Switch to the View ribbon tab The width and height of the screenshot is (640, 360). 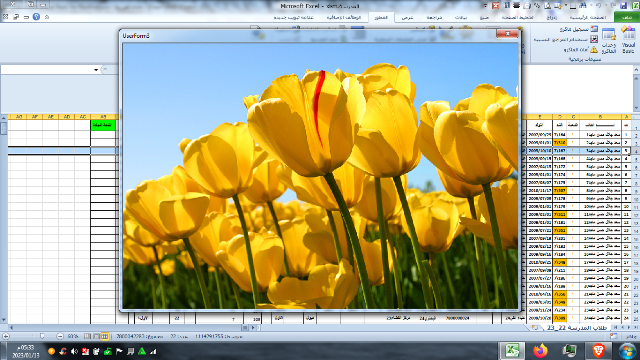407,18
